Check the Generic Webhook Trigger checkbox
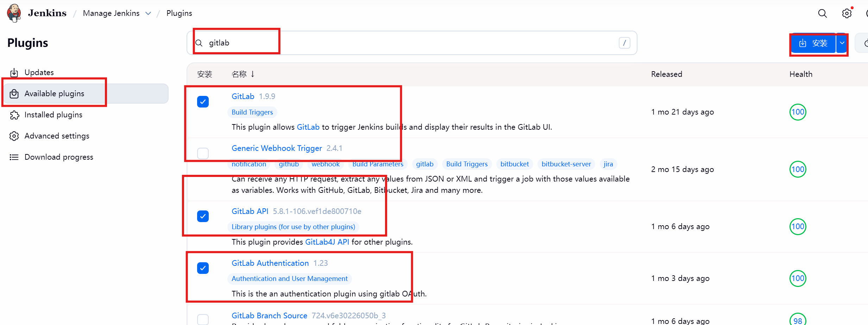Image resolution: width=868 pixels, height=325 pixels. (203, 153)
